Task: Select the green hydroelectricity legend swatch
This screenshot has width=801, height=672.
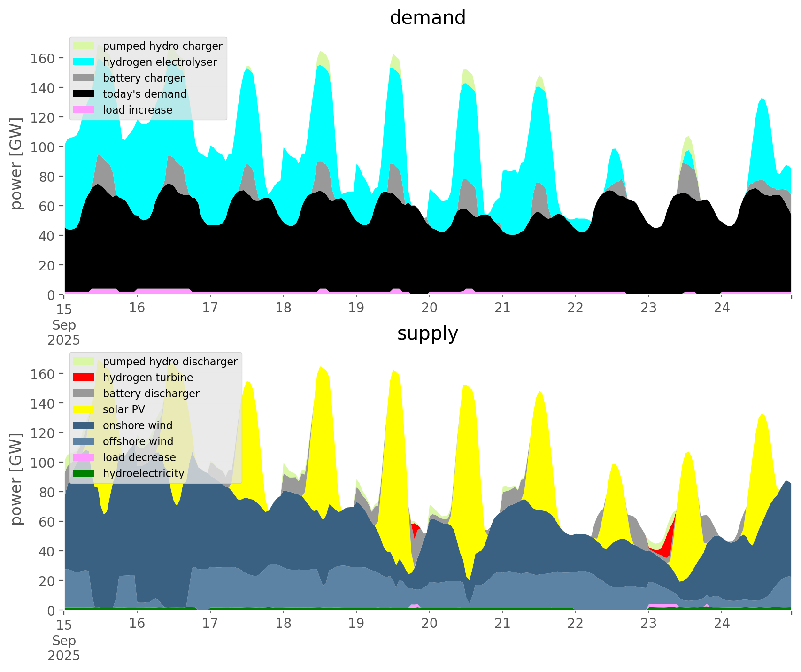Action: 85,473
